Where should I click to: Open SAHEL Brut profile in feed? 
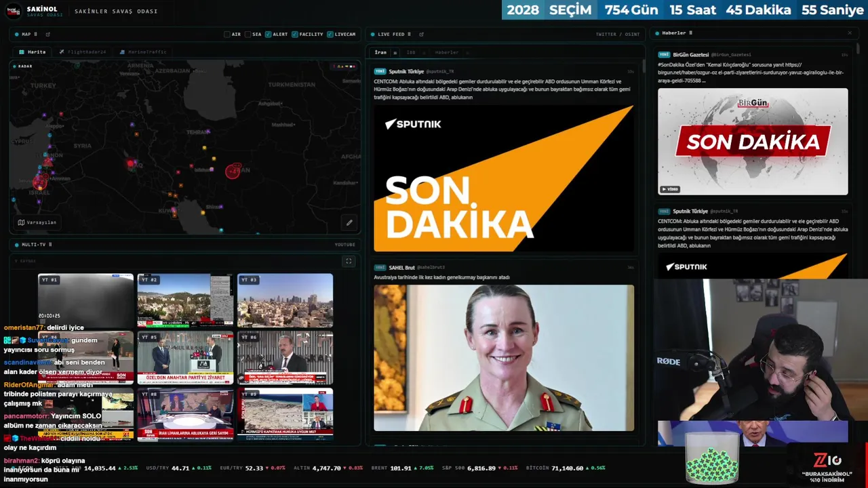(x=401, y=268)
